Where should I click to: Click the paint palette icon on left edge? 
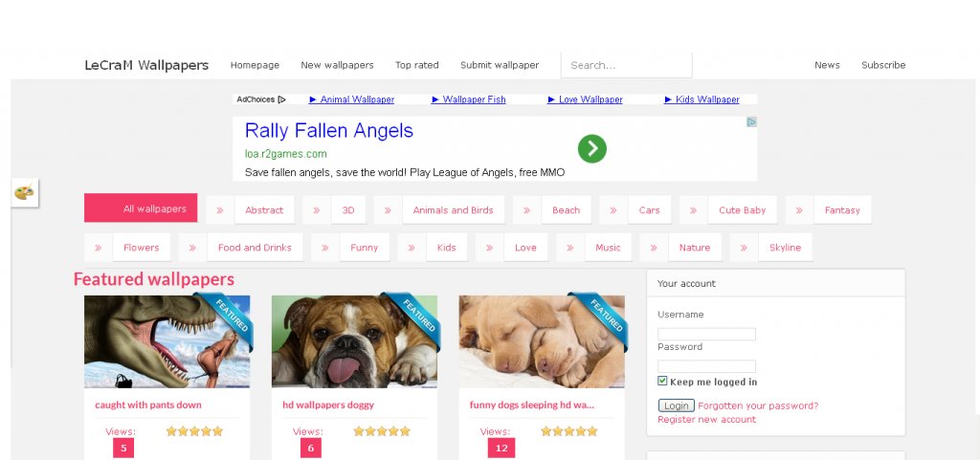pos(24,193)
